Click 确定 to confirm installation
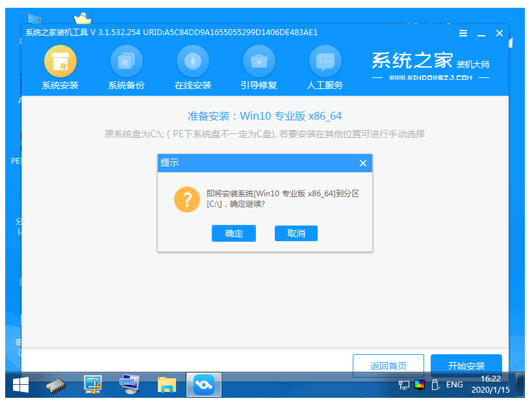The height and width of the screenshot is (403, 532). coord(234,233)
